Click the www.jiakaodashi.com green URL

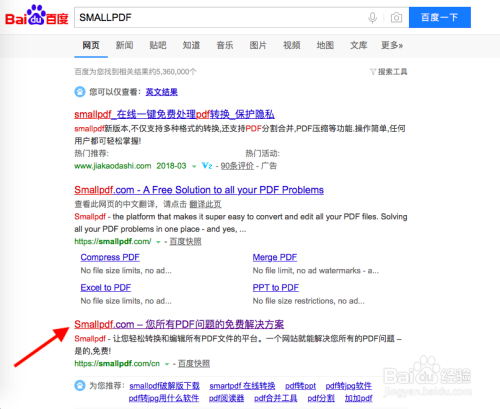[113, 166]
